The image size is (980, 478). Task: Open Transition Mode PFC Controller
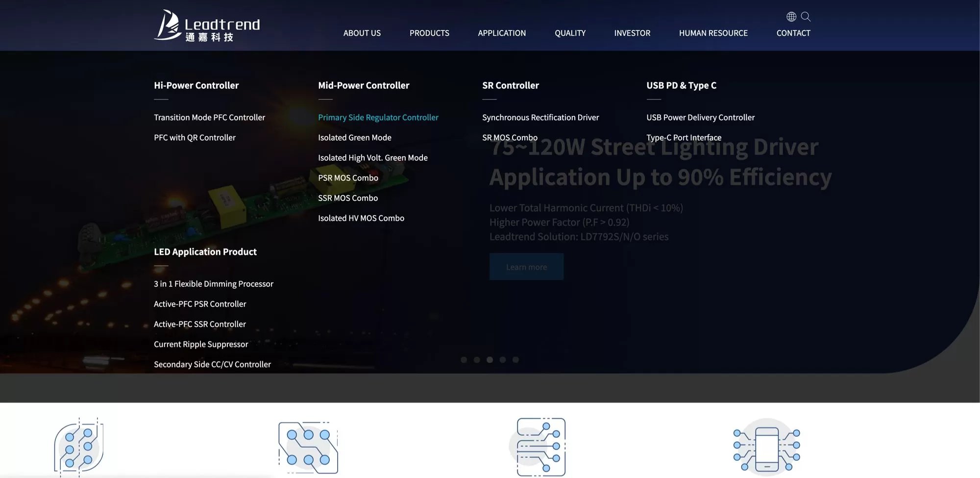click(x=209, y=117)
